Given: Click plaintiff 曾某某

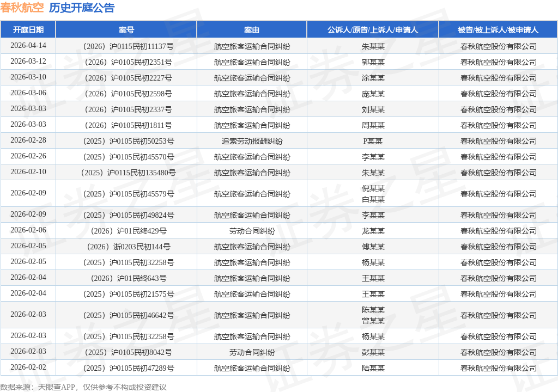Looking at the screenshot, I should [x=373, y=321].
